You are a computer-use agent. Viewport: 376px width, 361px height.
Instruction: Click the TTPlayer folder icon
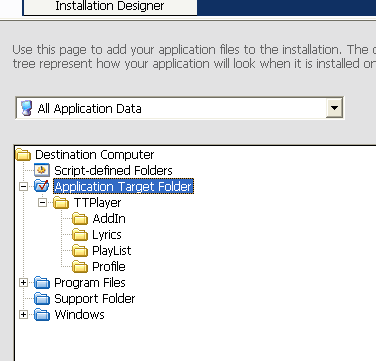(x=61, y=203)
